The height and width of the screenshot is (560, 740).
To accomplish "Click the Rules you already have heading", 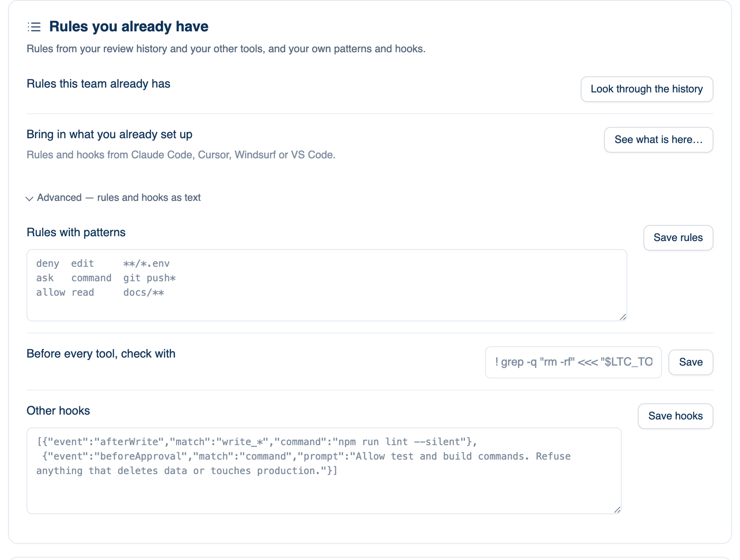I will point(129,27).
